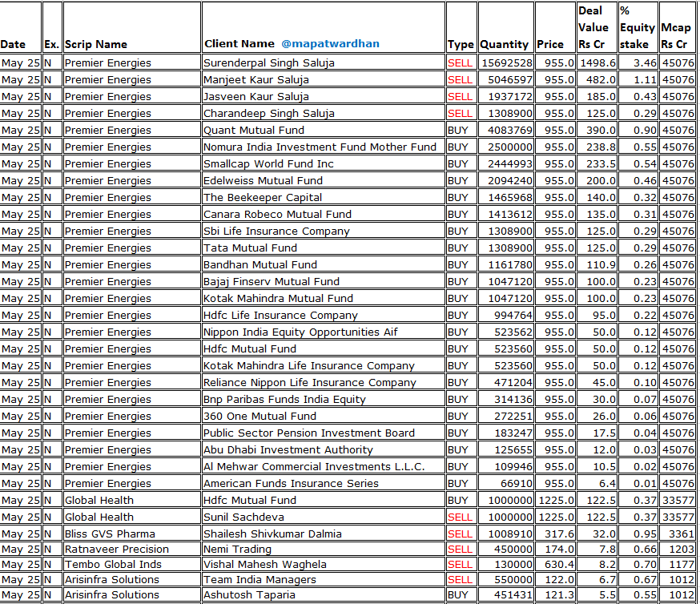Click the price 317.6 cell
The height and width of the screenshot is (604, 700).
click(555, 534)
